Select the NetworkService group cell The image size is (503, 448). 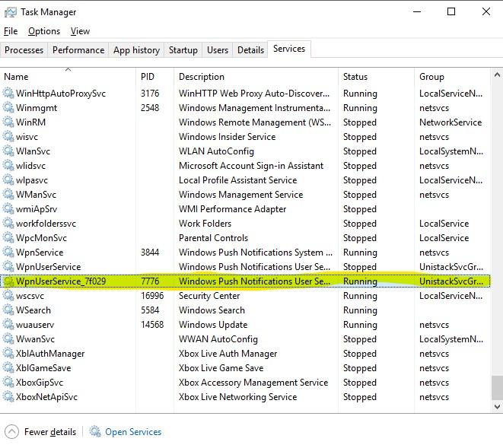(x=450, y=122)
